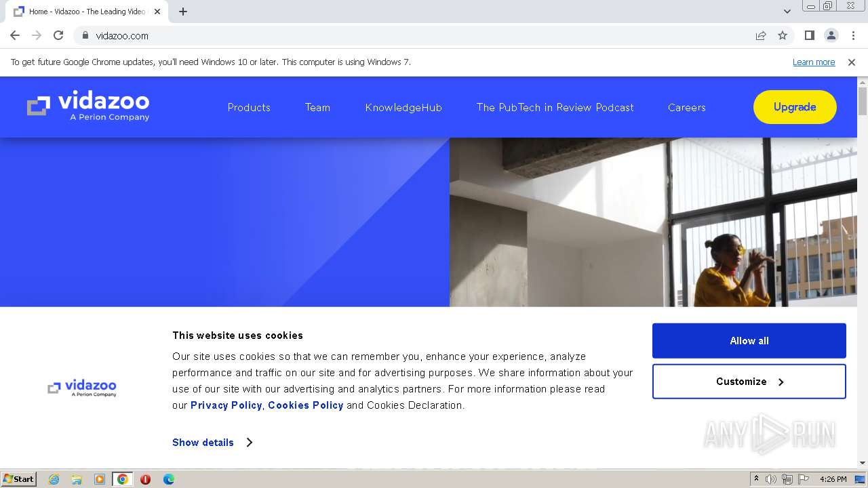Expand Show details for cookies
Viewport: 868px width, 488px height.
point(212,443)
